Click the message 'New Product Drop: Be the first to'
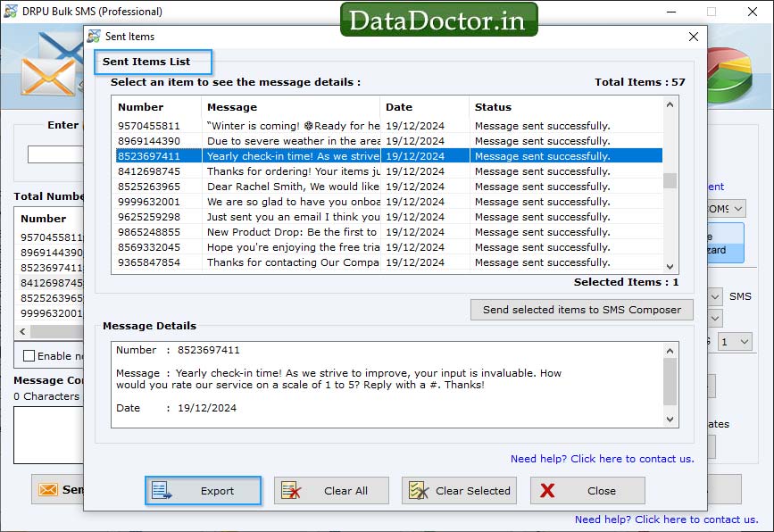774x532 pixels. [292, 232]
